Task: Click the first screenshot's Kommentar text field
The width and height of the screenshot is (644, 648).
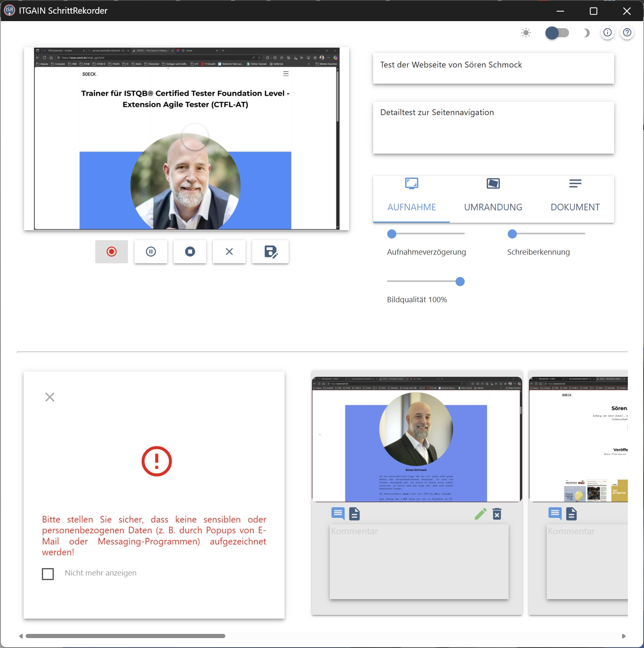Action: pyautogui.click(x=419, y=561)
